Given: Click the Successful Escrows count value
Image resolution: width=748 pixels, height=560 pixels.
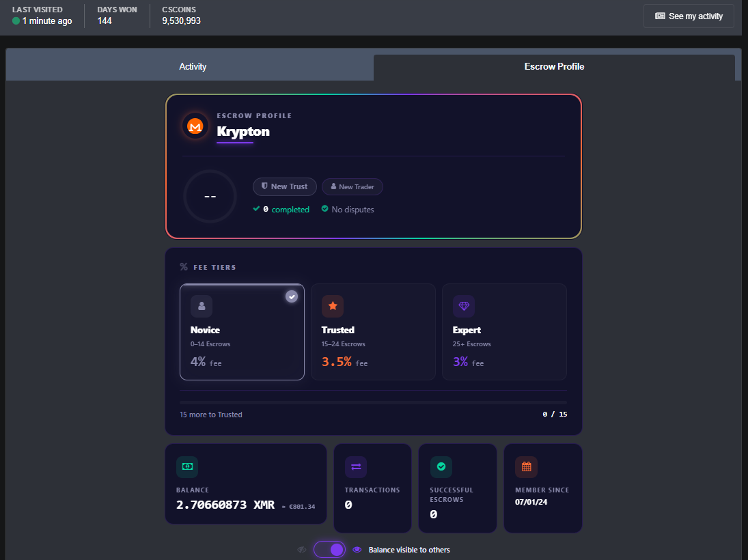Looking at the screenshot, I should pos(433,514).
